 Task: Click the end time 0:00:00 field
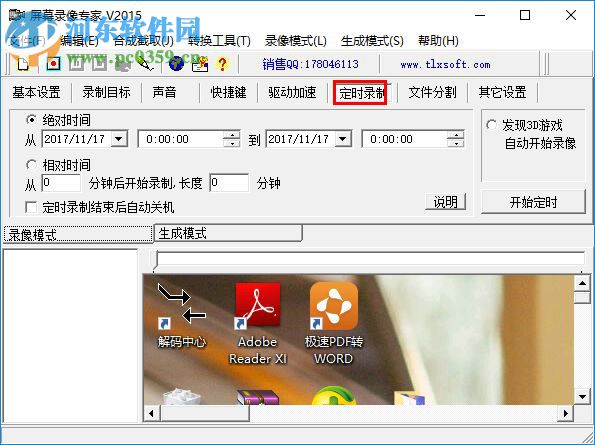click(x=404, y=139)
